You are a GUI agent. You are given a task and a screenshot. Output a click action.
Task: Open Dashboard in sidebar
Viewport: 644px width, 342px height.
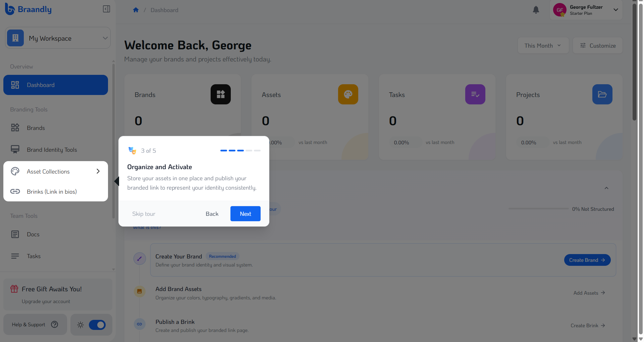coord(56,85)
